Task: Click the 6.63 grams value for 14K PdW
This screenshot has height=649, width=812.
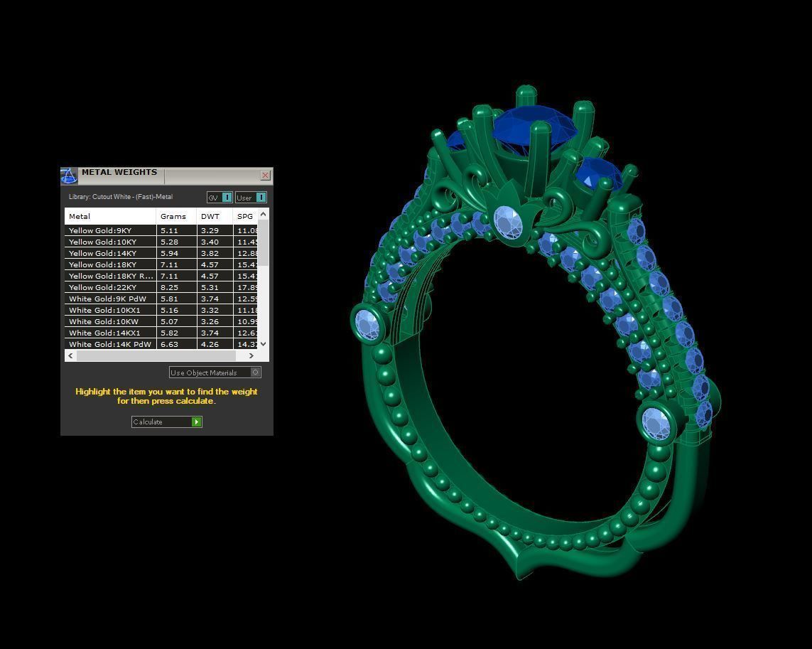Action: [169, 344]
